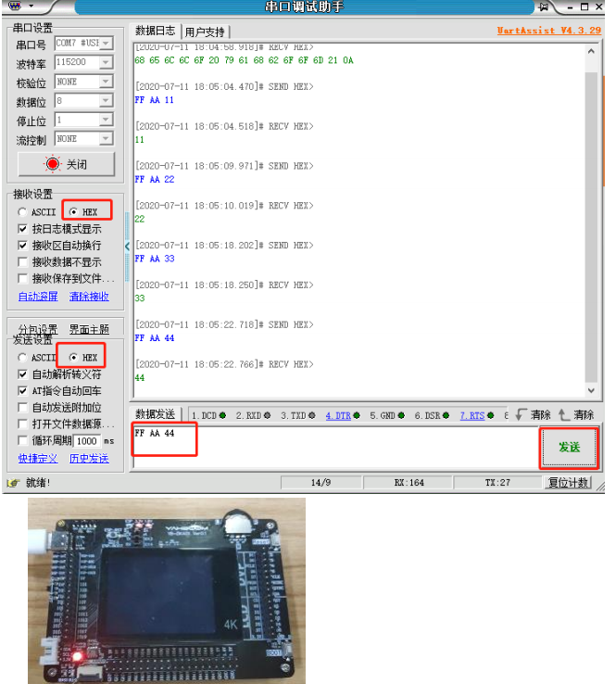Image resolution: width=616 pixels, height=684 pixels.
Task: Switch to 数据日志 tab
Action: pos(155,31)
